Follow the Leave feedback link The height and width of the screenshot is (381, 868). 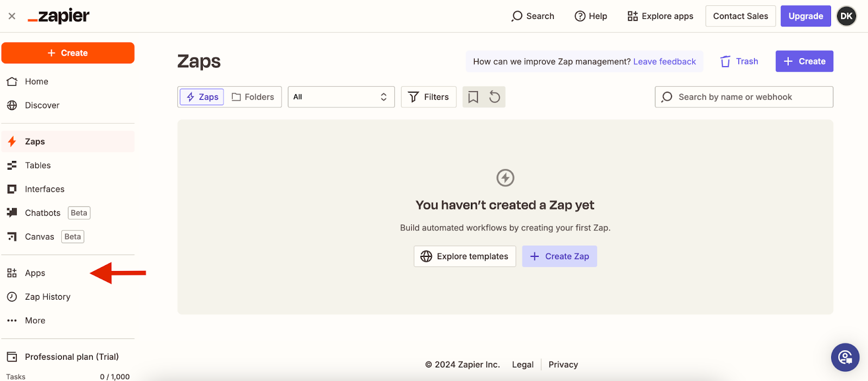pyautogui.click(x=664, y=62)
